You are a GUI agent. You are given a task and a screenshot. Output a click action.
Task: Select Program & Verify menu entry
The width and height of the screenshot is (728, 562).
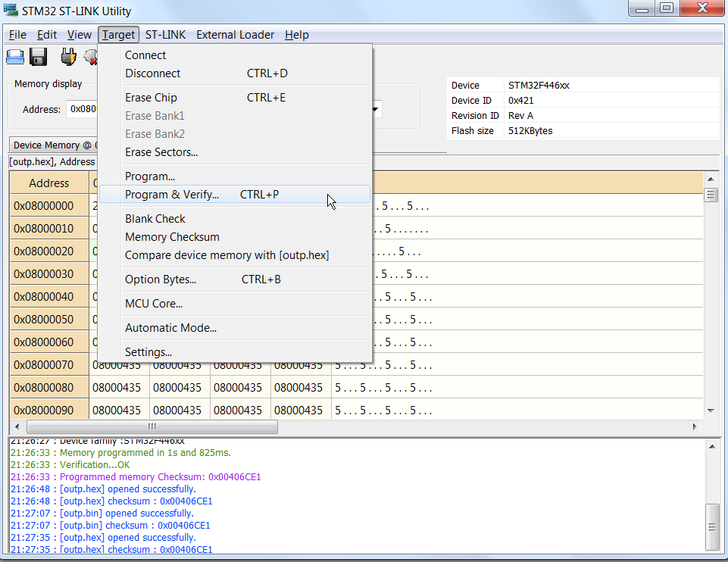click(172, 195)
